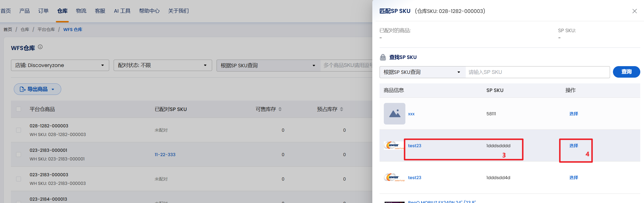Click the 平台仓商品 column header
The width and height of the screenshot is (644, 203).
click(42, 109)
